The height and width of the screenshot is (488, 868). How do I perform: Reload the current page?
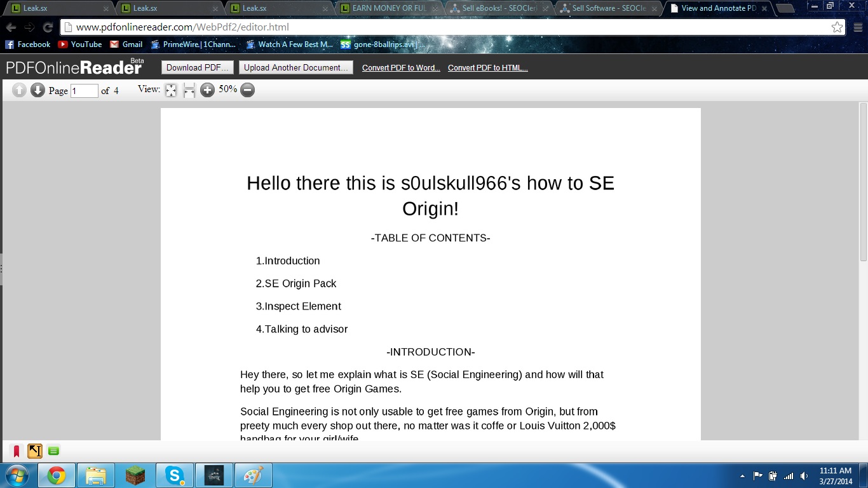click(x=48, y=27)
